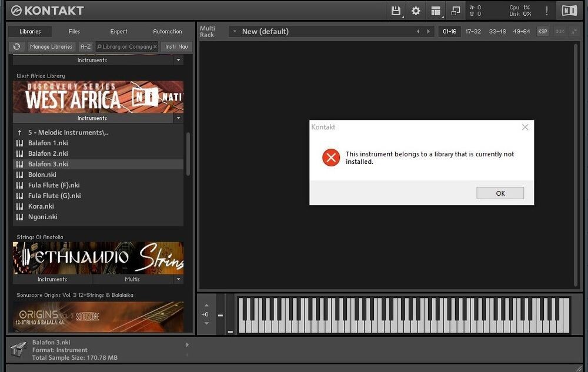Open the New (default) multi rack dropdown

[235, 31]
